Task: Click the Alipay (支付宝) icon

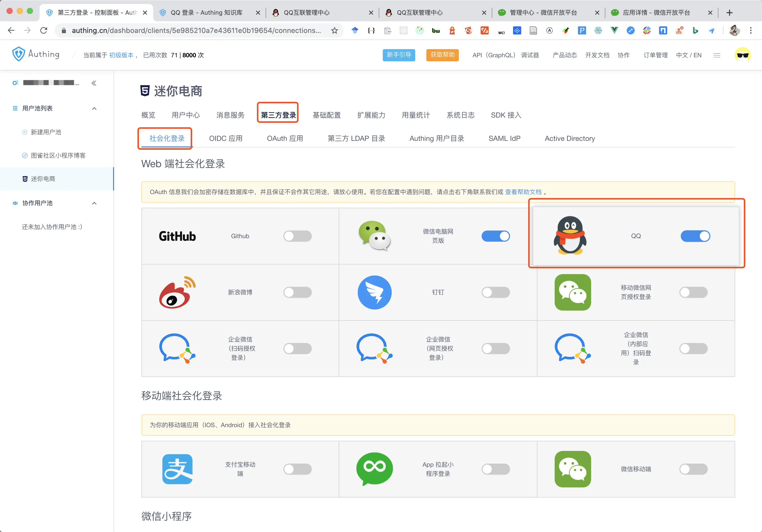Action: pyautogui.click(x=177, y=469)
